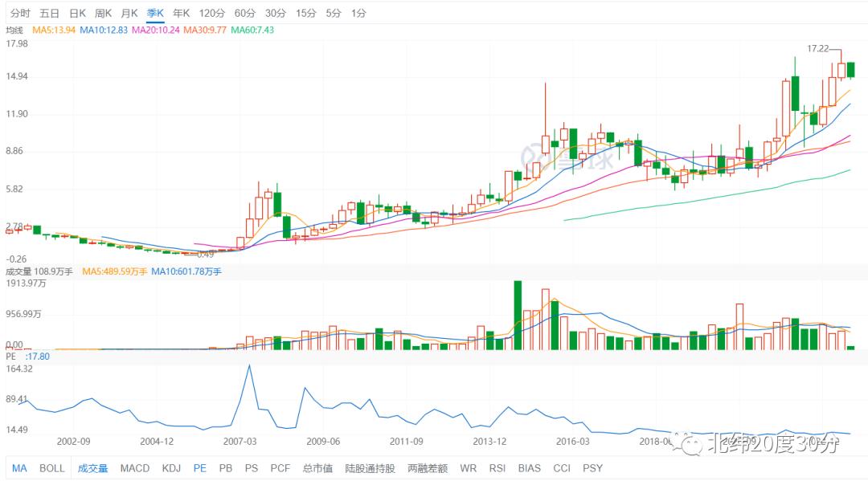
Task: Click the volume MA10:601.78万手 label
Action: click(186, 271)
